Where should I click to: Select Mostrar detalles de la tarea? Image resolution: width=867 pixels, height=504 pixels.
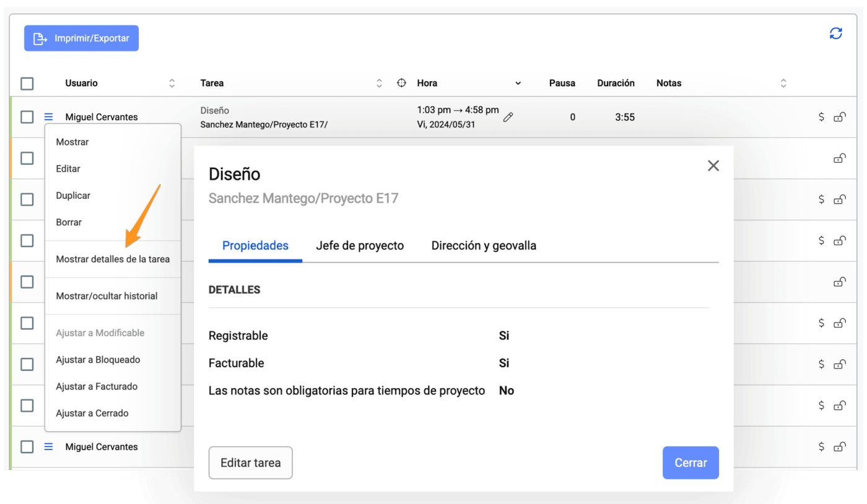pos(113,259)
